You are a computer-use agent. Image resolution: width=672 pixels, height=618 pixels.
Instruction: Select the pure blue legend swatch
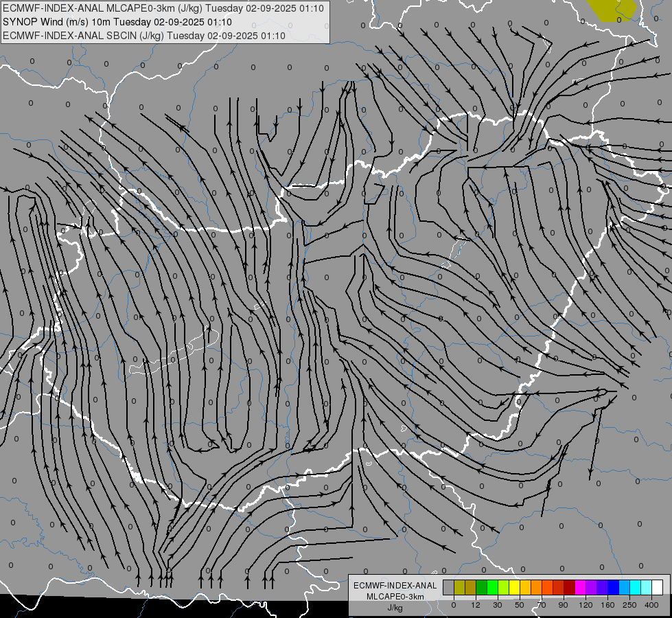pyautogui.click(x=613, y=587)
